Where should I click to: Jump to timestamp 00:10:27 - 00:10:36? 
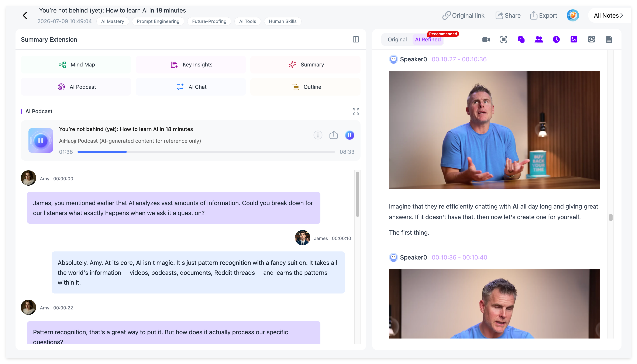459,59
